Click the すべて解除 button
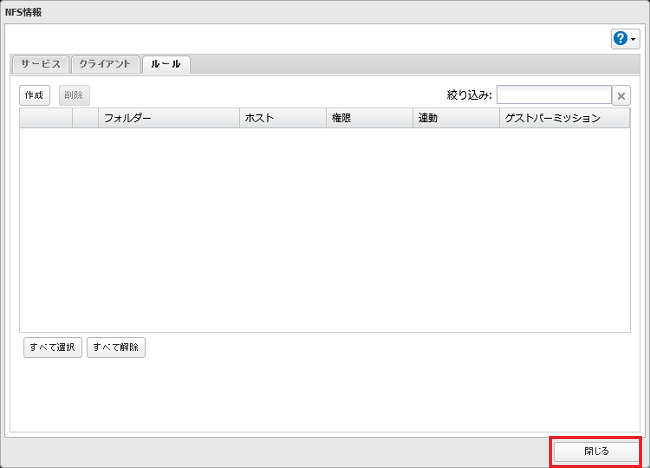Screen dimensions: 650x468 pos(116,347)
